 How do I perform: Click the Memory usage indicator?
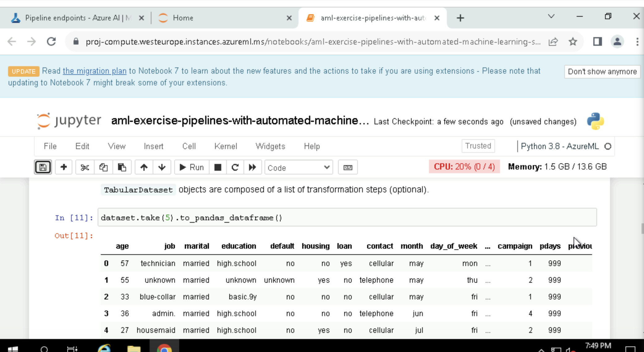click(x=557, y=167)
